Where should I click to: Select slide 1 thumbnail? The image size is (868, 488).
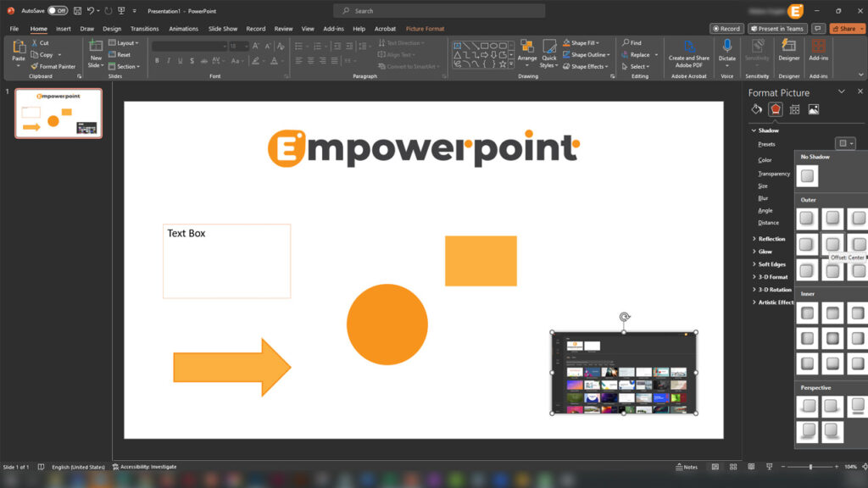coord(58,114)
